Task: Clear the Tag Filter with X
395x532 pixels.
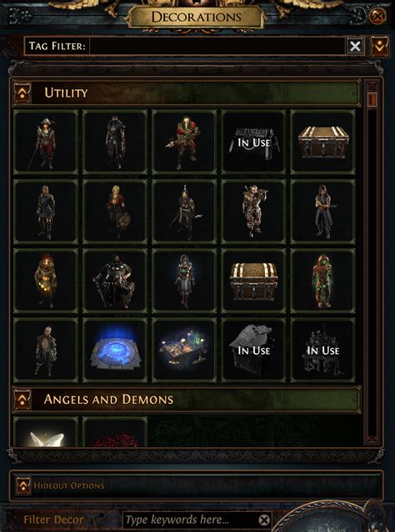Action: [355, 46]
